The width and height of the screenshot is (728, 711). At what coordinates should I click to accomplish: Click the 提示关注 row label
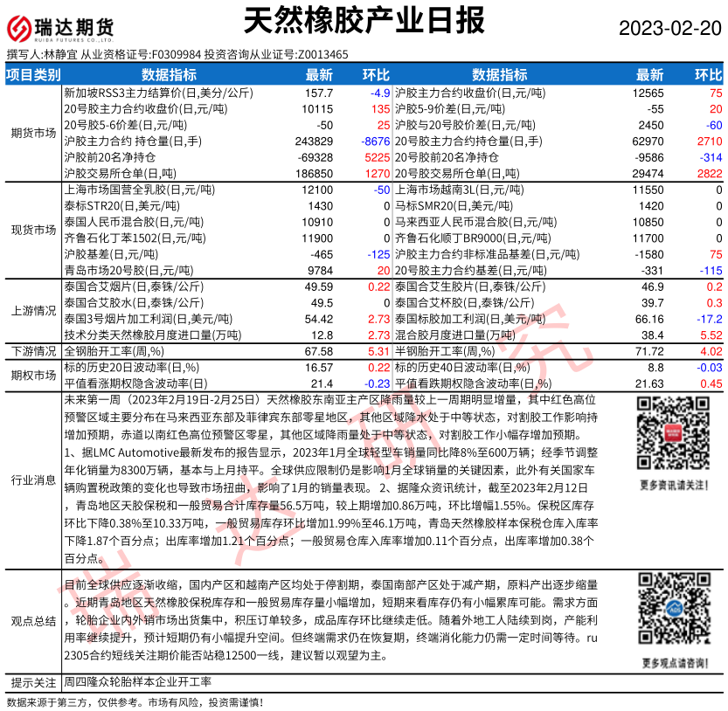(x=33, y=683)
